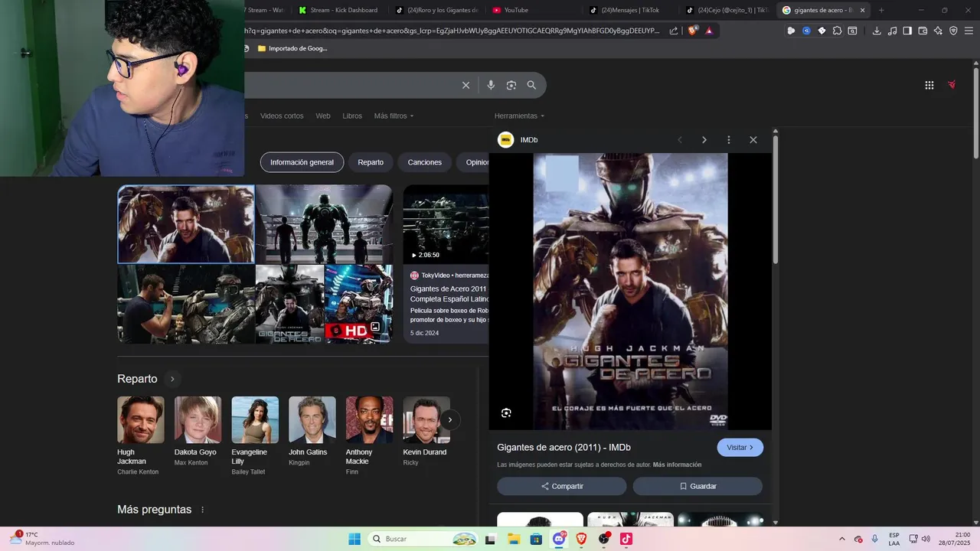Expand Más filtros dropdown

tap(394, 116)
